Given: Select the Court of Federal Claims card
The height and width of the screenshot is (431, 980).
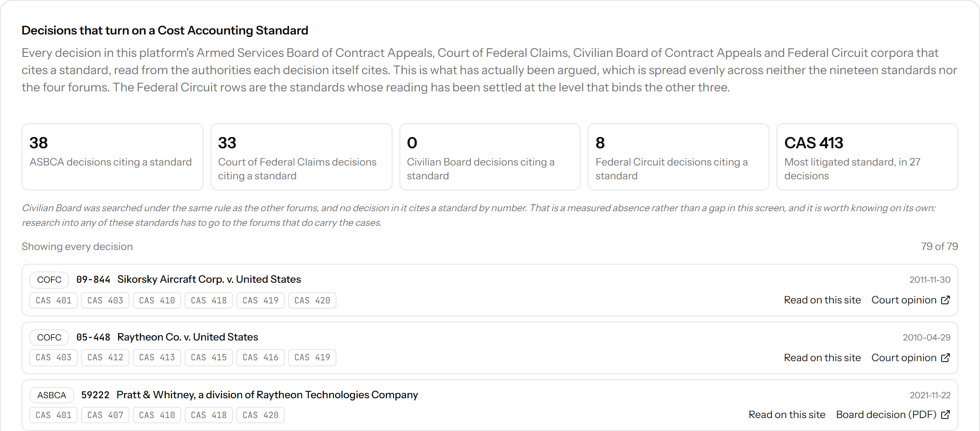Looking at the screenshot, I should (x=301, y=157).
